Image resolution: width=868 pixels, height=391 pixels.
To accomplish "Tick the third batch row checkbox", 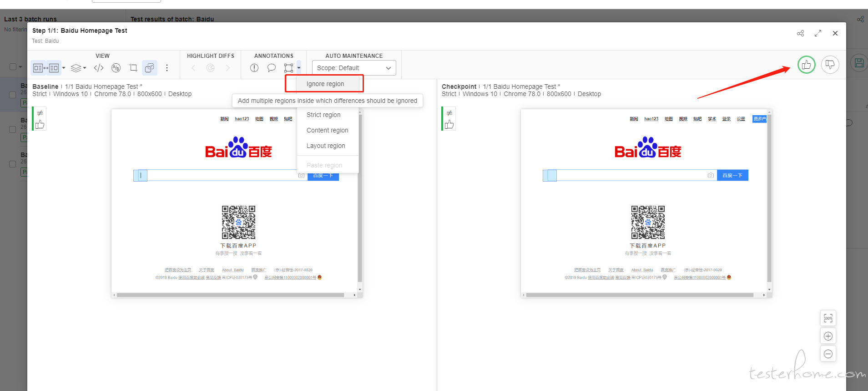I will coord(13,164).
